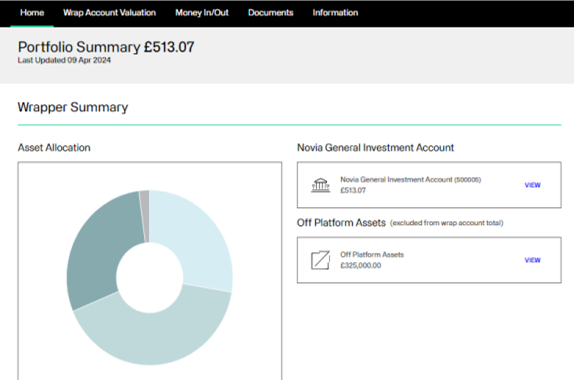Open the Information menu item
This screenshot has height=380, width=574.
tap(335, 13)
